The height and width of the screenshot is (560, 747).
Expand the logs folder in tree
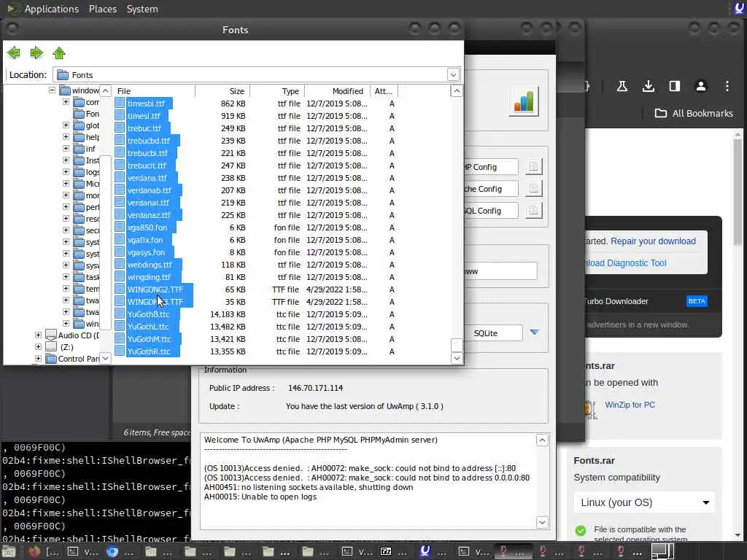[x=66, y=172]
